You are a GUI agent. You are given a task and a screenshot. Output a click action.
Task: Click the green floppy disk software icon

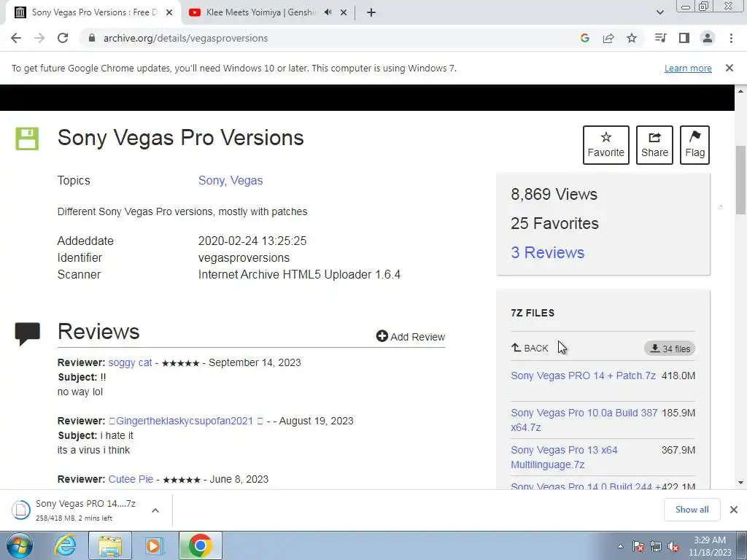pyautogui.click(x=27, y=139)
